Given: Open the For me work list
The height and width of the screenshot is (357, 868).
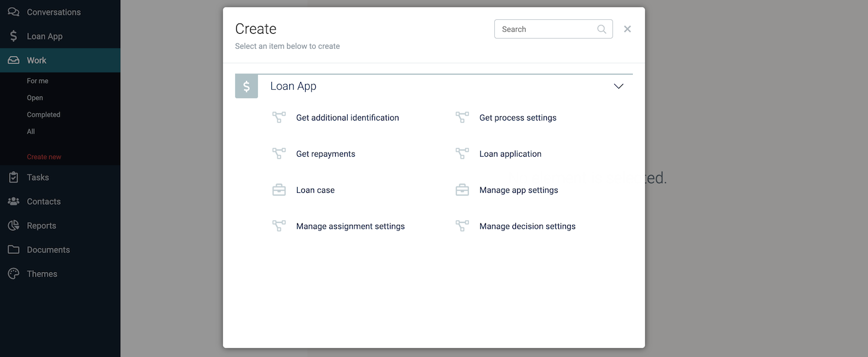Looking at the screenshot, I should pyautogui.click(x=37, y=81).
